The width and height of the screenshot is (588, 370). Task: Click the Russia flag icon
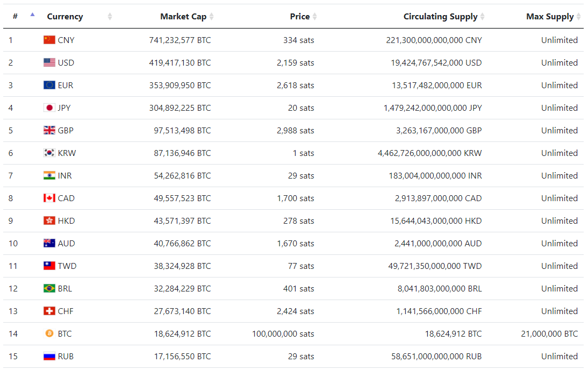(49, 356)
